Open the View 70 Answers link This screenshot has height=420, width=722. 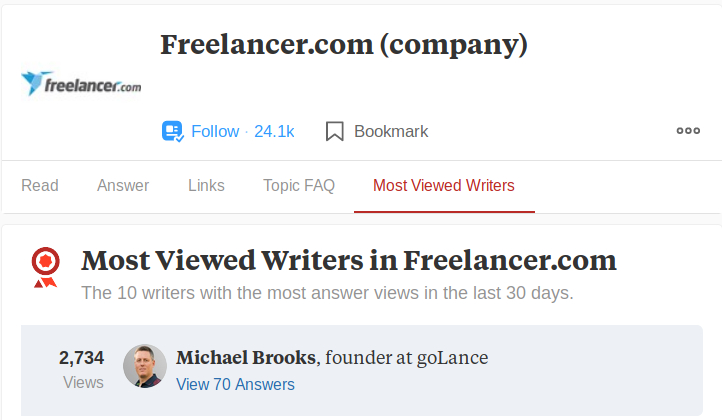point(235,384)
